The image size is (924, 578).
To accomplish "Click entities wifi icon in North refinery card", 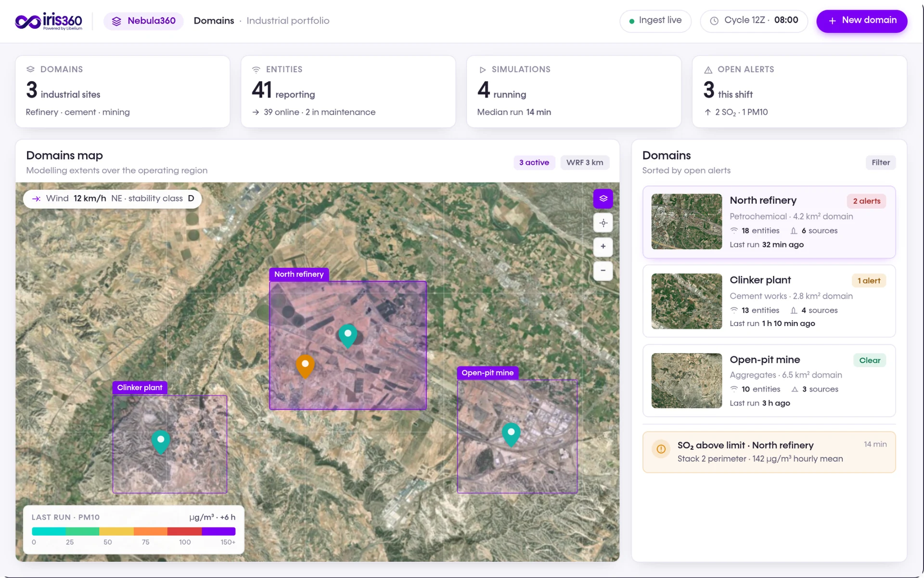I will point(734,231).
